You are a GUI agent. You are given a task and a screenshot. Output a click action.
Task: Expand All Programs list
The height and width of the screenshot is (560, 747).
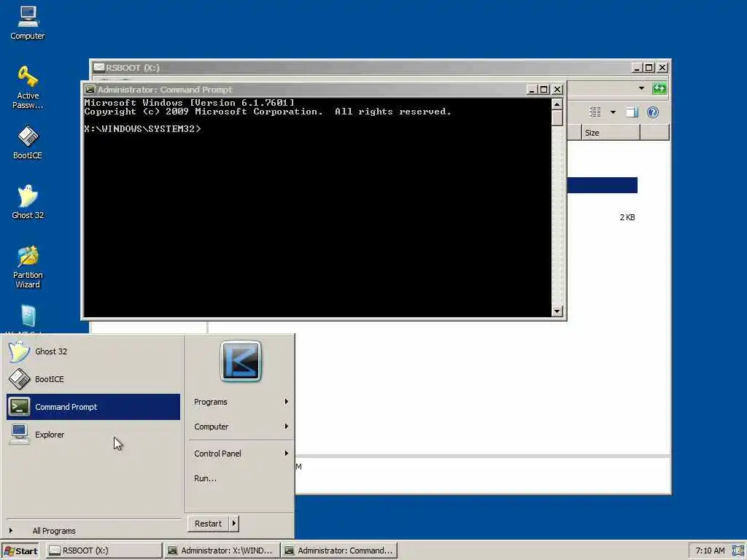pyautogui.click(x=93, y=531)
